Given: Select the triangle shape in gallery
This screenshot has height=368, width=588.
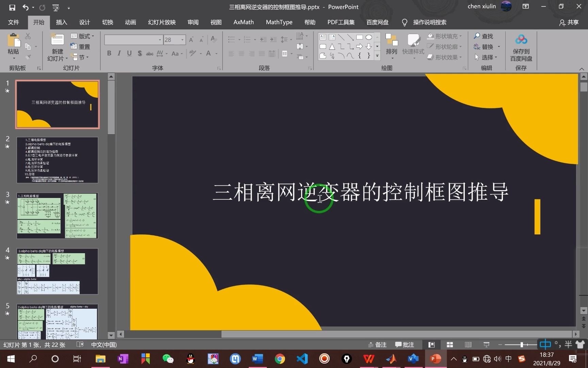Looking at the screenshot, I should (332, 46).
